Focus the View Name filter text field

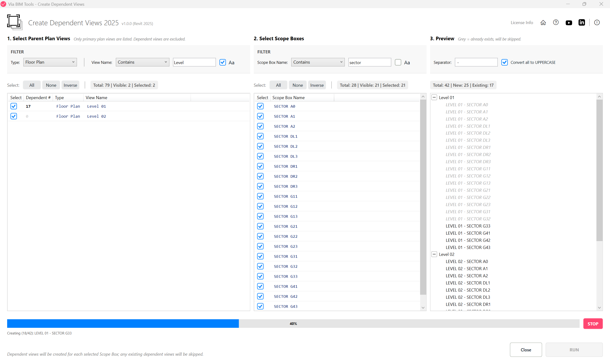(x=194, y=62)
